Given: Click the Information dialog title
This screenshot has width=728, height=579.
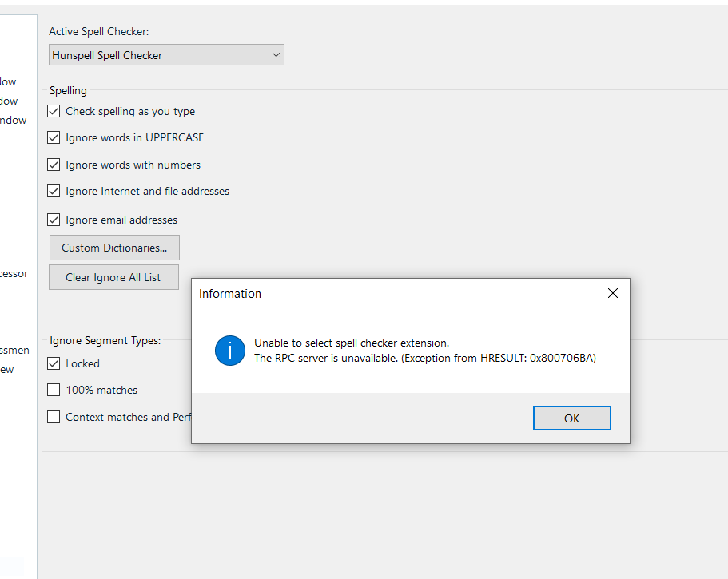Looking at the screenshot, I should coord(230,294).
